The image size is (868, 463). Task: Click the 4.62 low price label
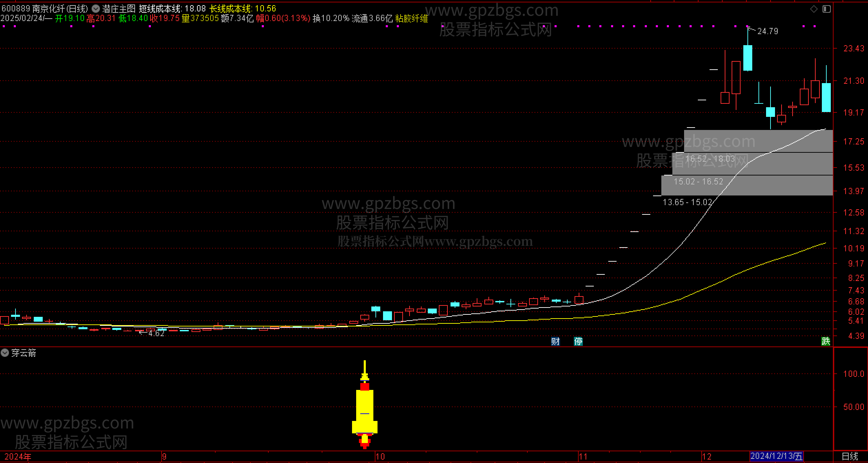point(156,333)
